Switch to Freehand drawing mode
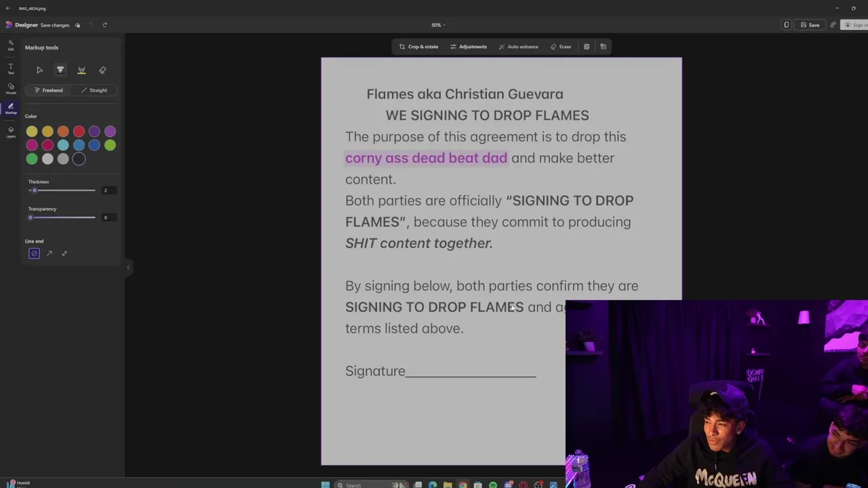 pyautogui.click(x=49, y=90)
